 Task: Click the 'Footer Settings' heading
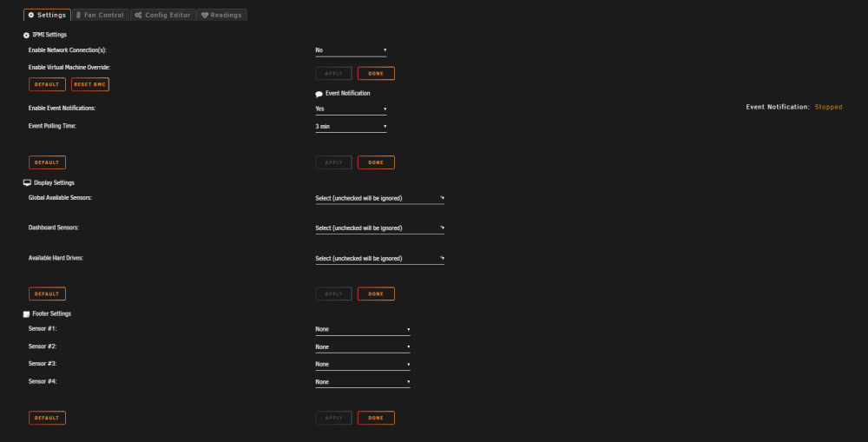(51, 313)
